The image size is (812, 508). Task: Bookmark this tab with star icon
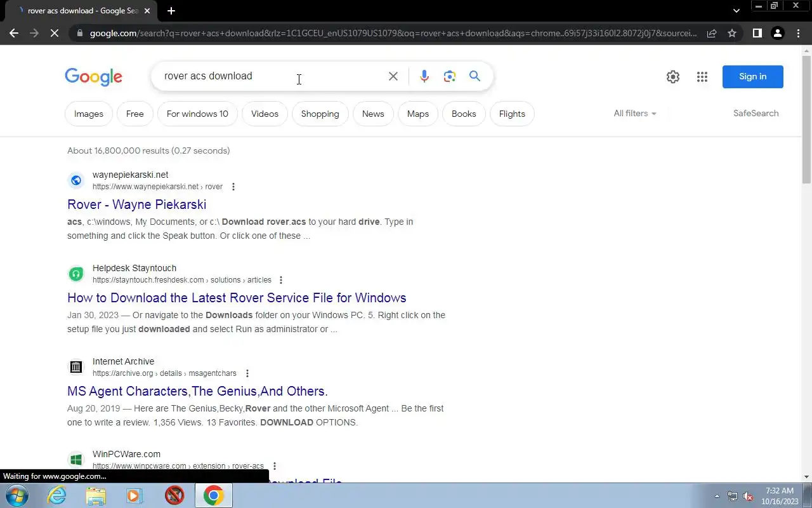point(732,33)
